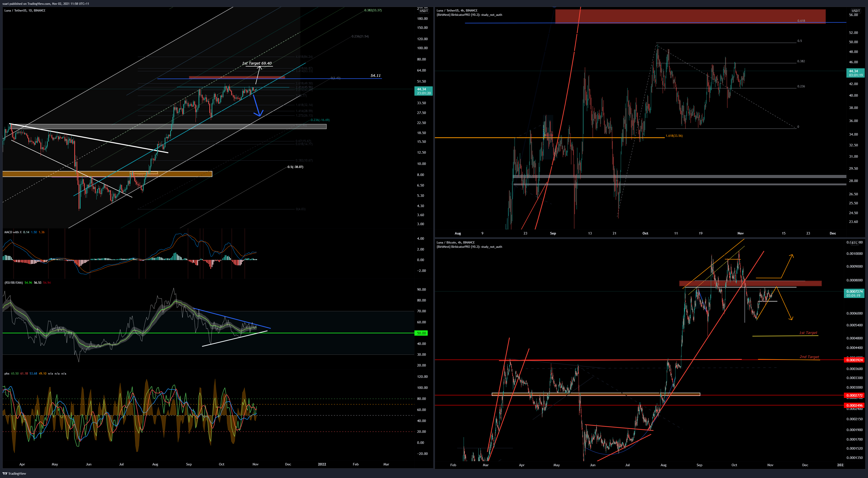Click 'Oct' on the 4h TetherUS chart time axis

point(645,233)
